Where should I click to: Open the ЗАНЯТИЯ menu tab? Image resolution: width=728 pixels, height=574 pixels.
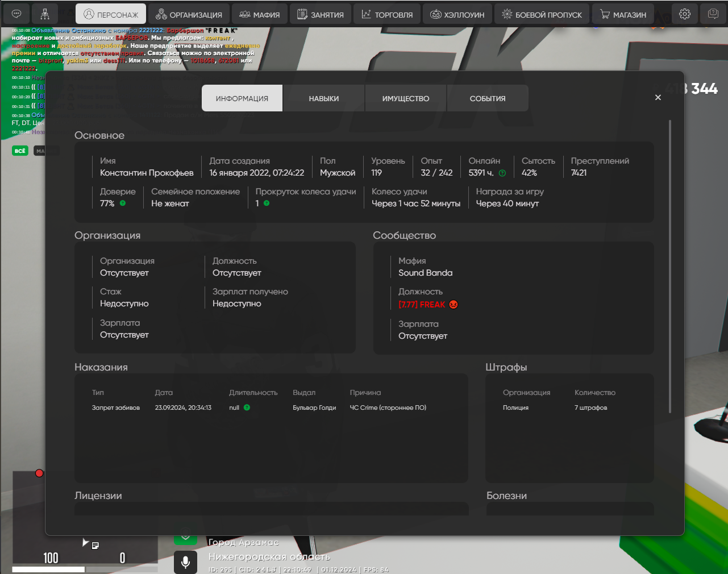tap(320, 14)
